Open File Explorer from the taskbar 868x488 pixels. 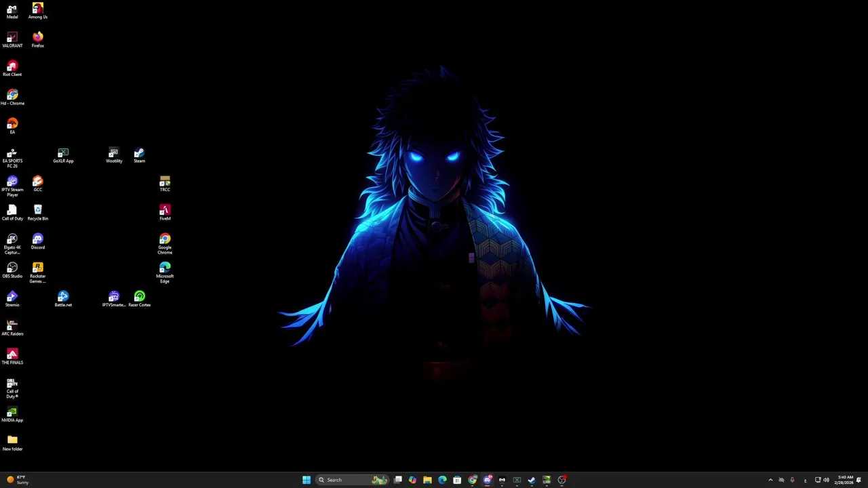coord(427,480)
